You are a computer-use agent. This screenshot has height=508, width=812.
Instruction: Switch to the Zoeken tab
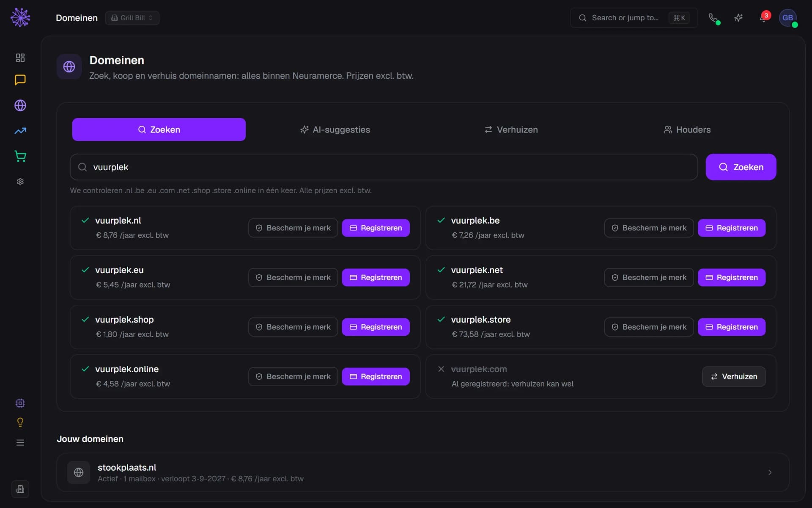(159, 130)
